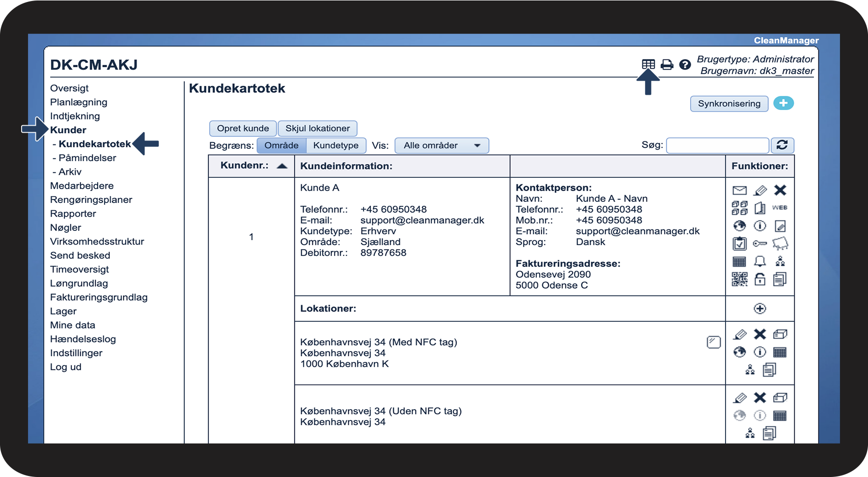Switch the filter to Kundetype
This screenshot has width=868, height=477.
click(336, 145)
